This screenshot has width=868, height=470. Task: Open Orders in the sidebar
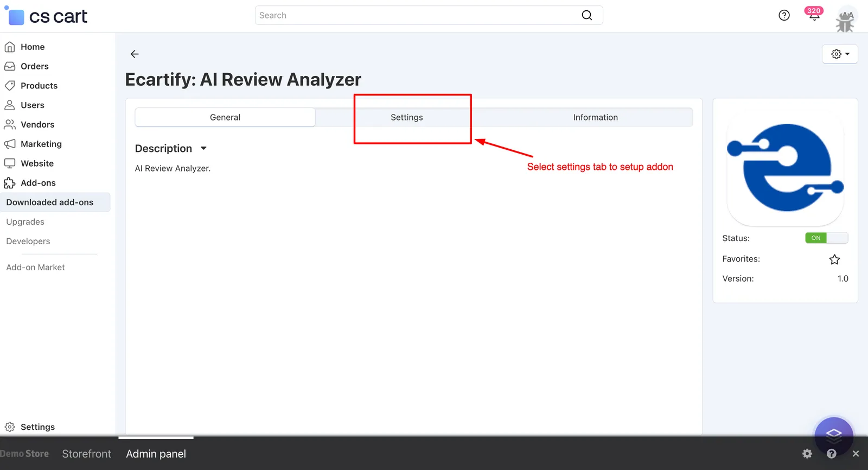[x=35, y=66]
